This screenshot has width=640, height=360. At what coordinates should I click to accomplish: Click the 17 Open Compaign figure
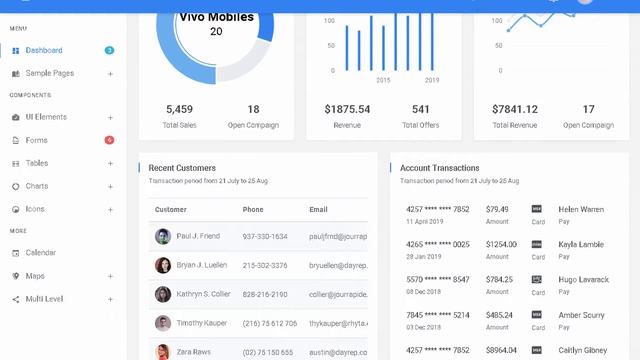588,109
